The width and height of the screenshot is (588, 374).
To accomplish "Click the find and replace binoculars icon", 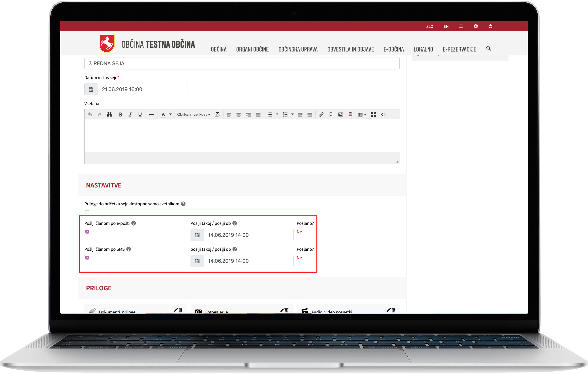I will pos(109,114).
